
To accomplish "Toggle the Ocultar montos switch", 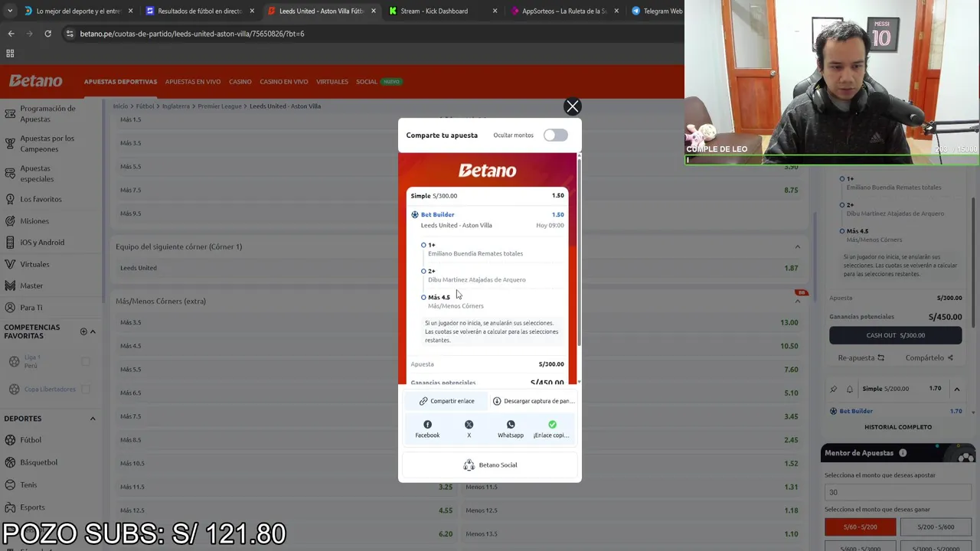I will 555,135.
